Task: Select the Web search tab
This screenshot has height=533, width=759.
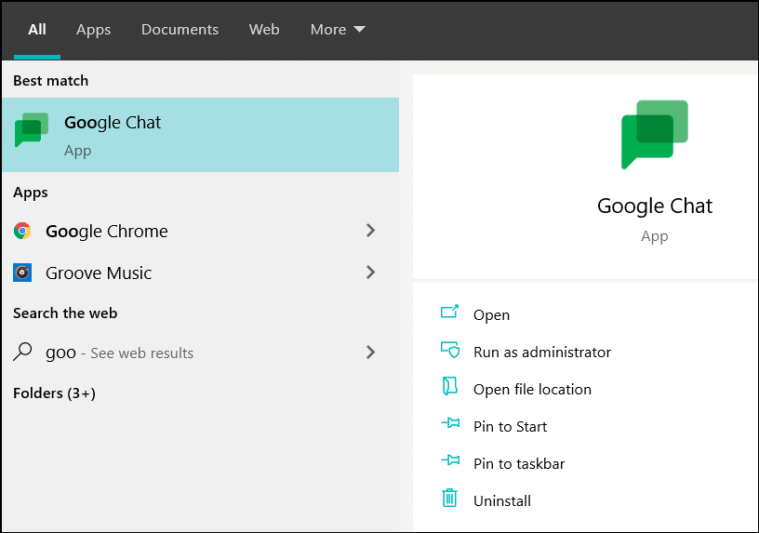Action: coord(264,29)
